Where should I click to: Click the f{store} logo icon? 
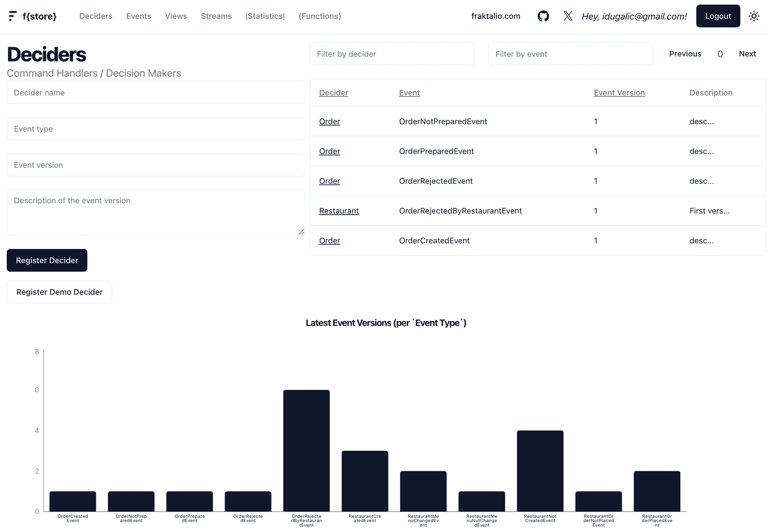pos(13,16)
